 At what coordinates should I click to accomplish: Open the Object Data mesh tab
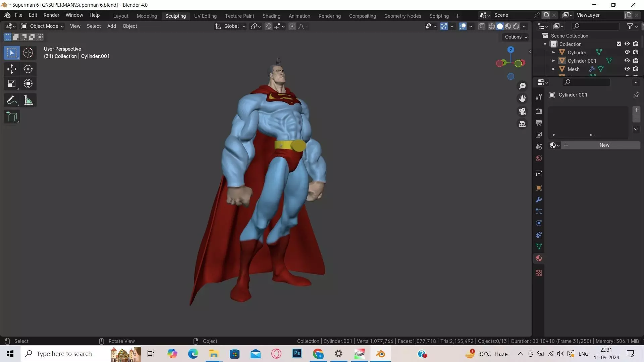(x=539, y=246)
